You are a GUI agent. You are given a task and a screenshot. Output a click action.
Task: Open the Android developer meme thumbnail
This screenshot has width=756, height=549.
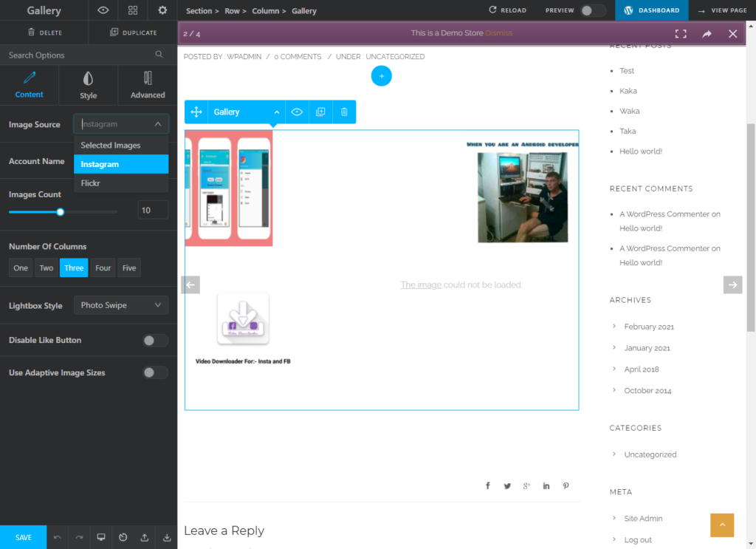[522, 192]
